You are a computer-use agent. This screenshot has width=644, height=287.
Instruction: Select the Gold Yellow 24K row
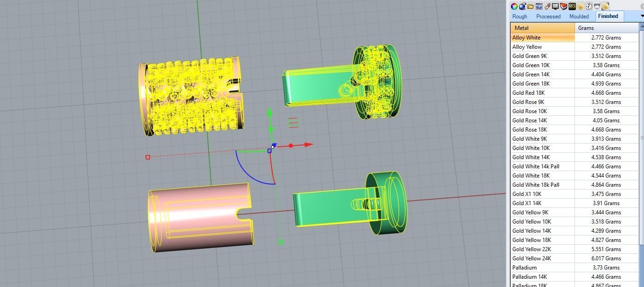point(574,258)
